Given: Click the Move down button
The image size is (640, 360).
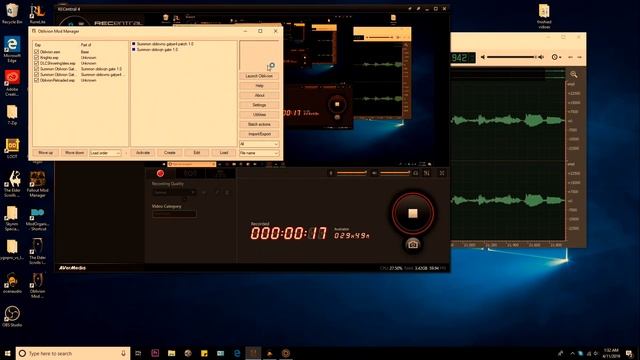Looking at the screenshot, I should click(75, 153).
